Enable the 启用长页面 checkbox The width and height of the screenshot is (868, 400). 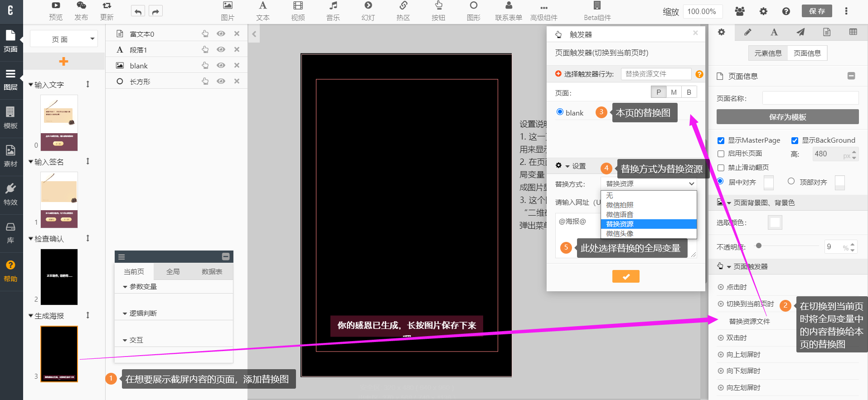click(721, 154)
